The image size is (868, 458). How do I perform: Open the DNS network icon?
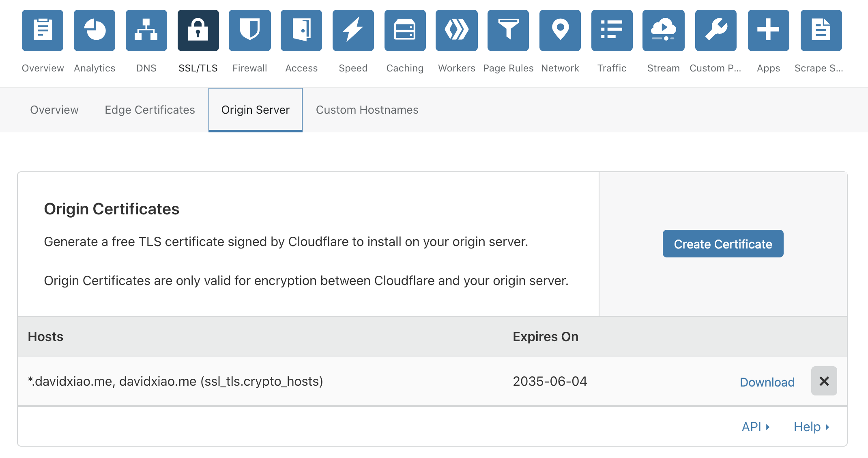[146, 30]
